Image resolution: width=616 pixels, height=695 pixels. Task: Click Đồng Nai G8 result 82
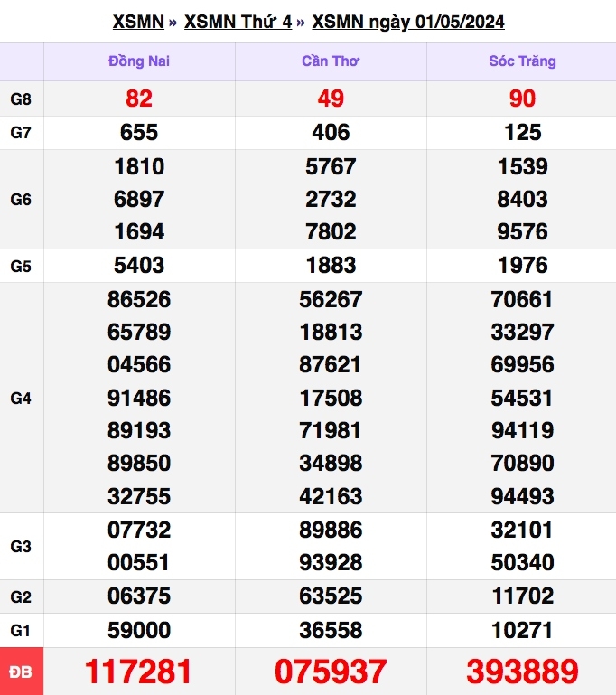click(139, 99)
